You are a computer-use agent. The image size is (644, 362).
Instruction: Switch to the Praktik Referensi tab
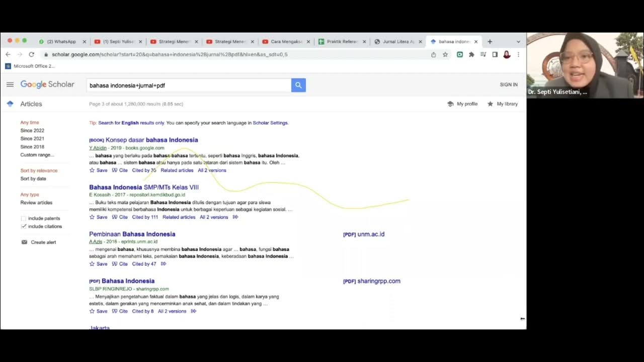[x=342, y=42]
